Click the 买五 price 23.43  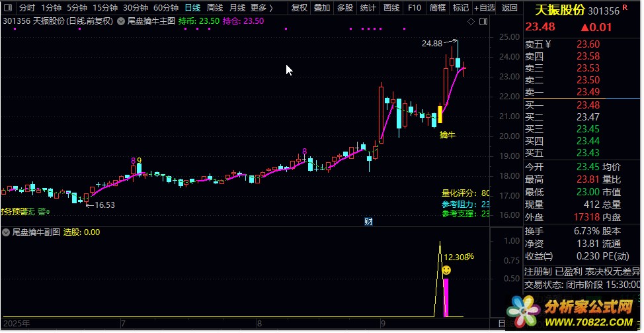pyautogui.click(x=588, y=153)
